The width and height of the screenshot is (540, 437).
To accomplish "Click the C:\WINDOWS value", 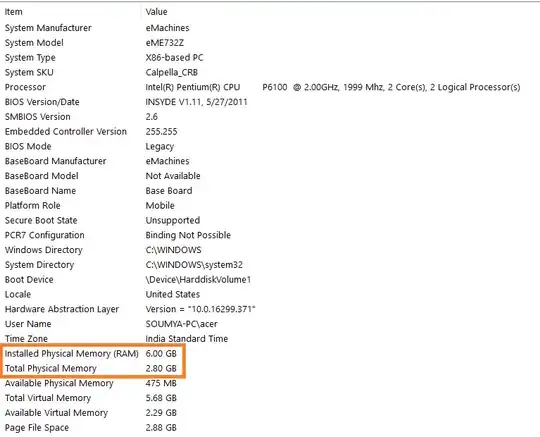I will click(x=174, y=250).
